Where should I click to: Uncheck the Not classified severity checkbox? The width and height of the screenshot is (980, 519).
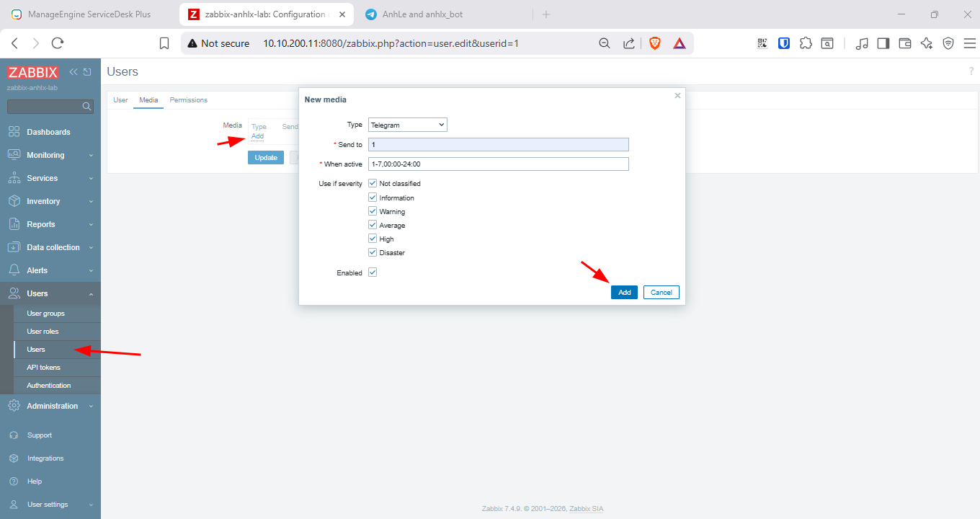373,183
